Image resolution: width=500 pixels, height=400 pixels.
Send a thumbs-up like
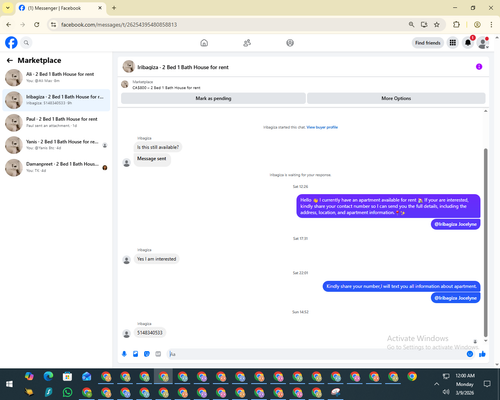(482, 354)
